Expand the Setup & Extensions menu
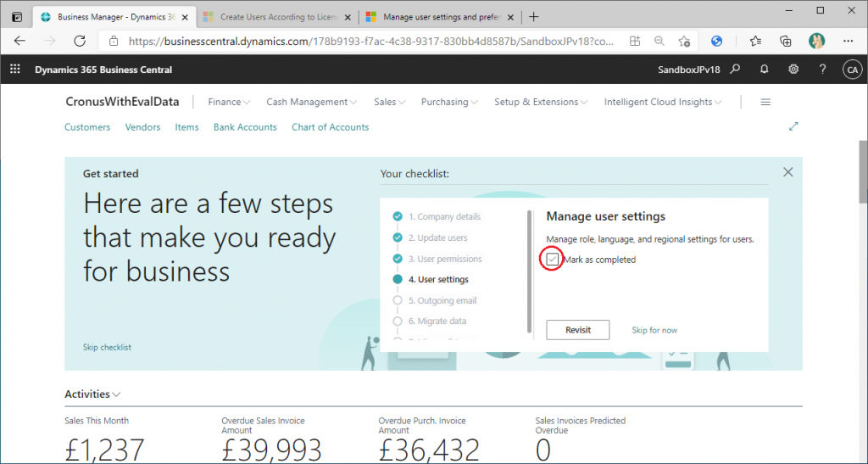This screenshot has width=868, height=464. point(541,102)
